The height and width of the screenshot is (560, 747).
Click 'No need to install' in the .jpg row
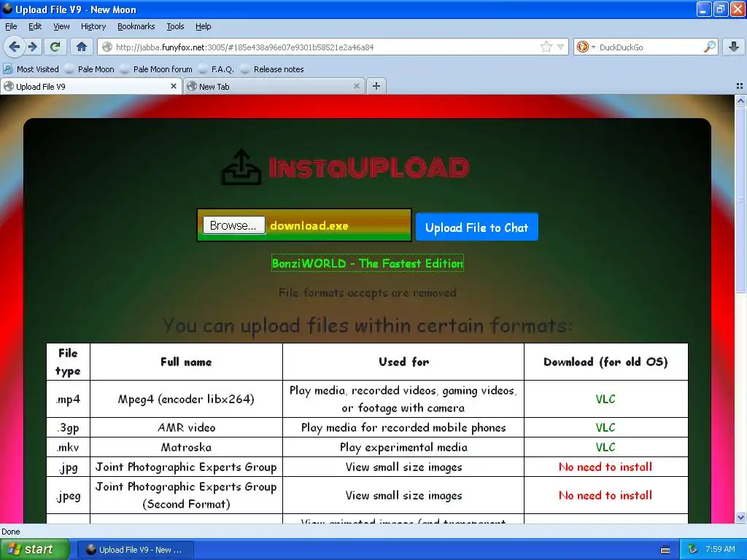[x=605, y=467]
